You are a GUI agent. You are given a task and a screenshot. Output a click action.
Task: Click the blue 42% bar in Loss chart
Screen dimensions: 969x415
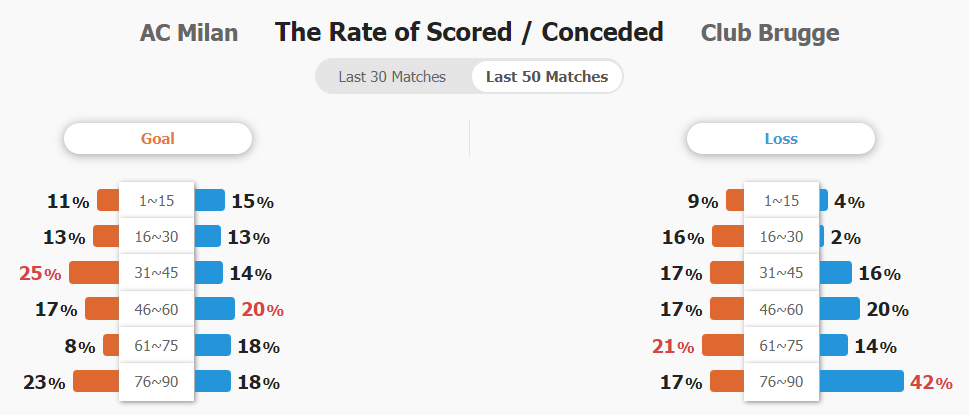(861, 381)
